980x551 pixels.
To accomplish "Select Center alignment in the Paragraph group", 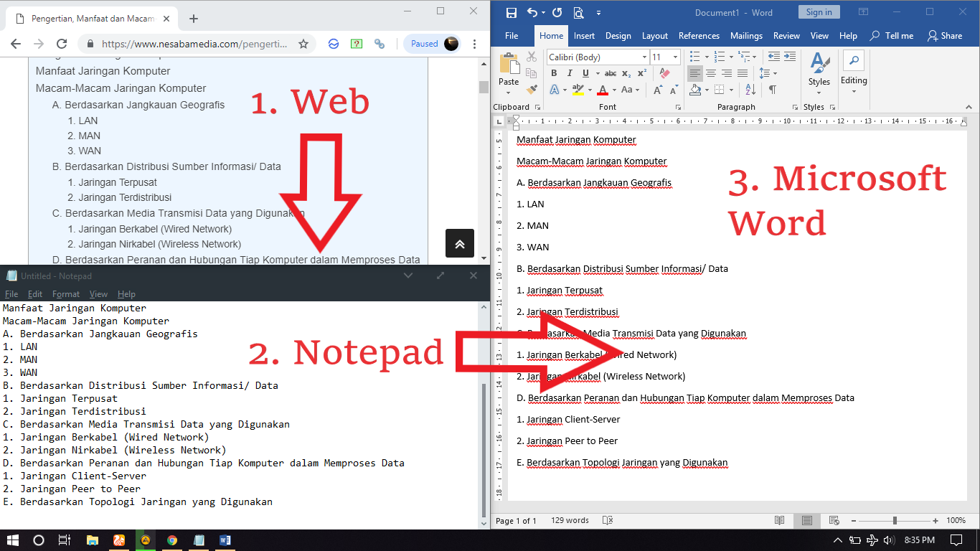I will pos(710,73).
